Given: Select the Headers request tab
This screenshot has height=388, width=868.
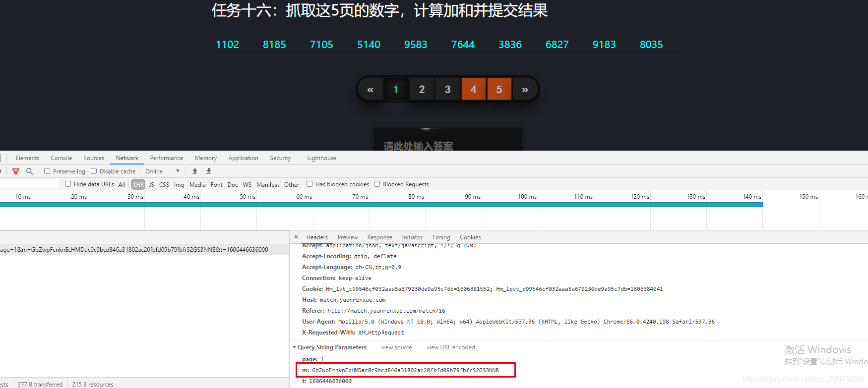Looking at the screenshot, I should pyautogui.click(x=317, y=237).
